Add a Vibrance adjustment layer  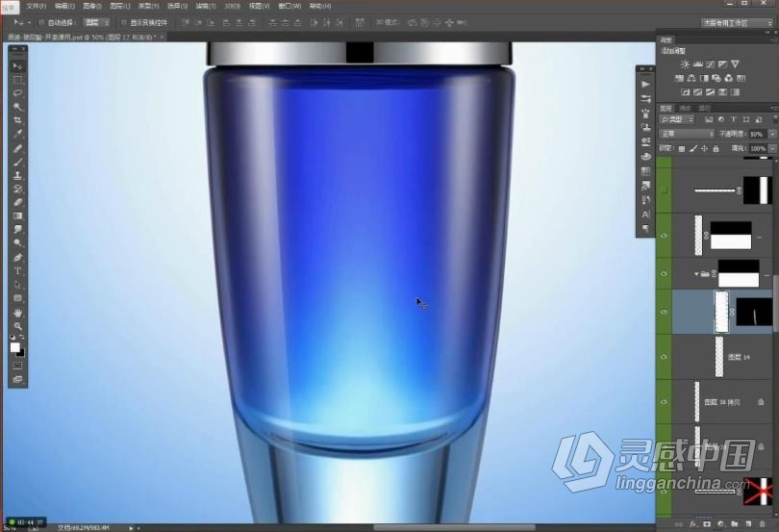click(x=736, y=64)
